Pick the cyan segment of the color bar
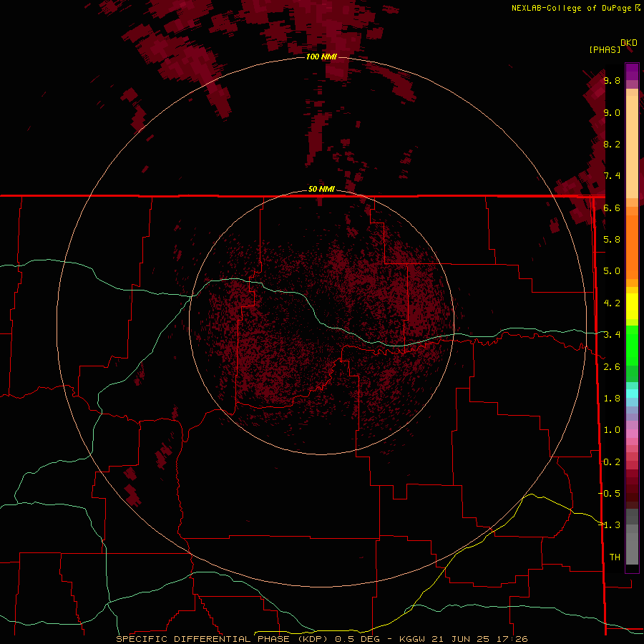This screenshot has width=644, height=644. click(x=632, y=394)
